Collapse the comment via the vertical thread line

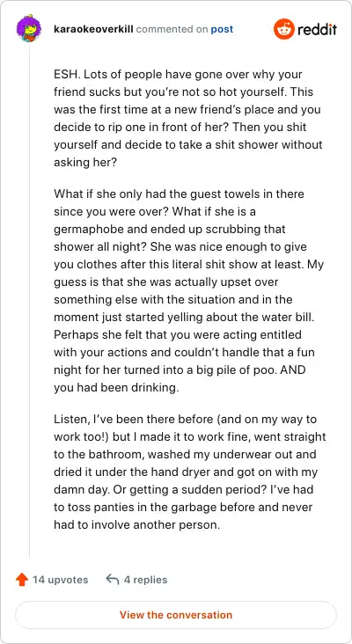[29, 301]
